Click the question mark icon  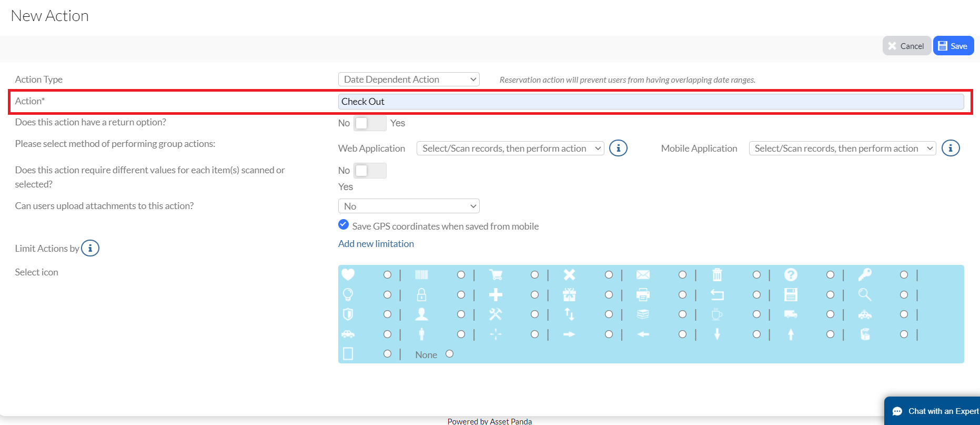[x=791, y=274]
